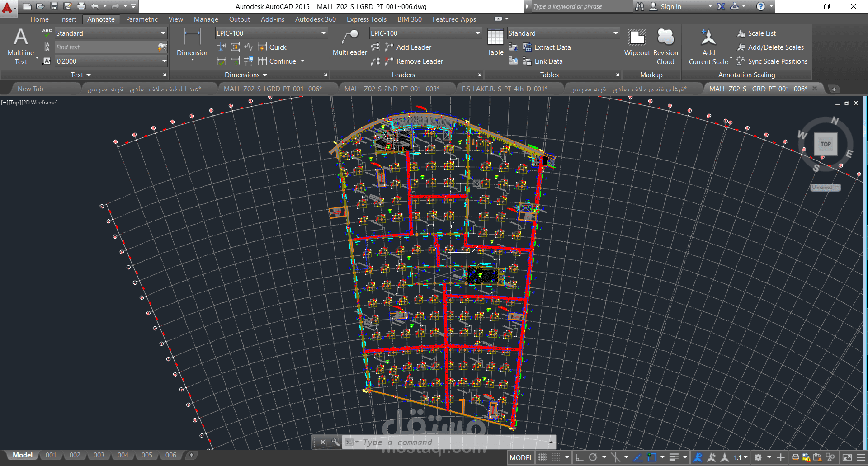Toggle Lineweight display in status bar
Screen dimensions: 868x466
[674, 457]
